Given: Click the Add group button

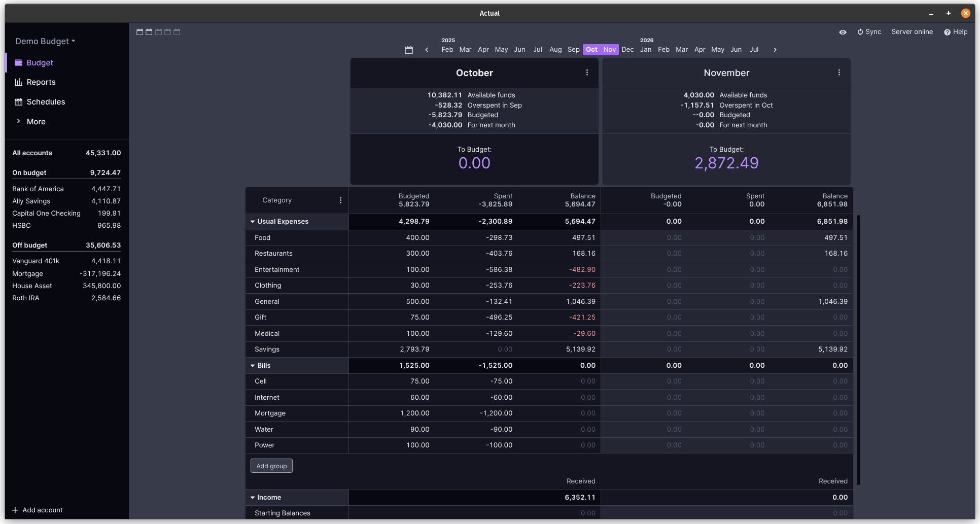Looking at the screenshot, I should pos(271,466).
